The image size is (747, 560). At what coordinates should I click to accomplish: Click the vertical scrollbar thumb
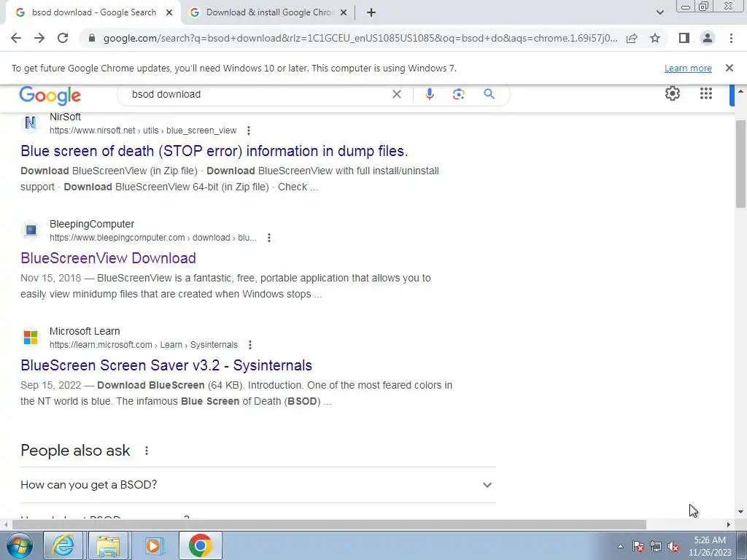pos(740,164)
